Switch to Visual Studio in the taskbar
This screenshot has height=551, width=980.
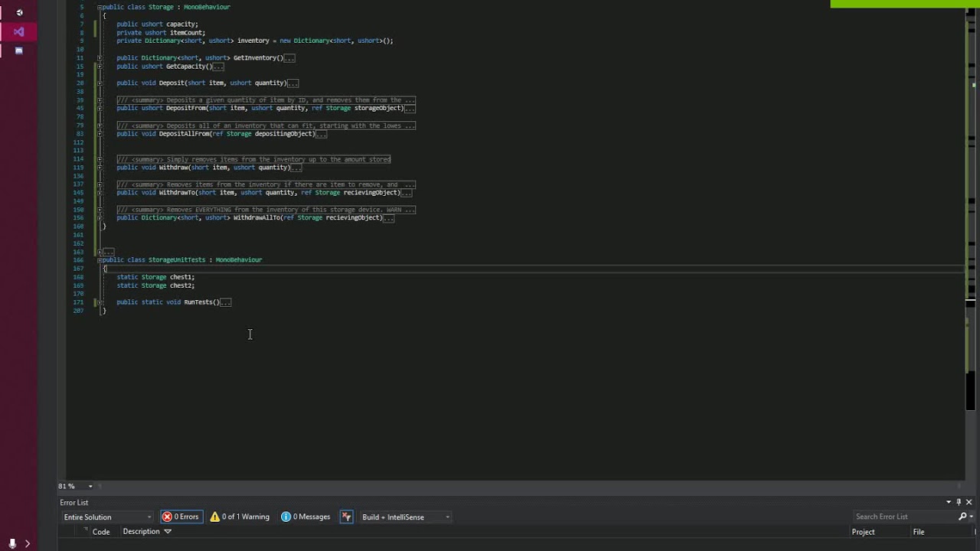click(x=19, y=31)
